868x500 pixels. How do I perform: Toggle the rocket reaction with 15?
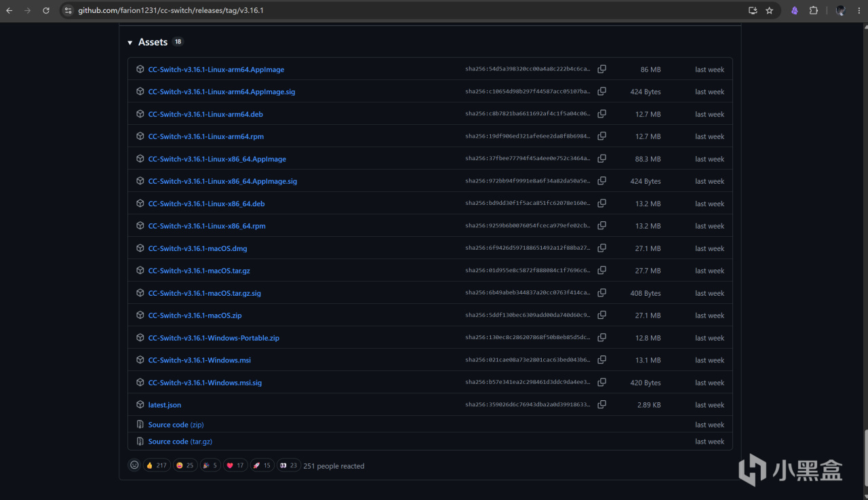click(x=262, y=465)
